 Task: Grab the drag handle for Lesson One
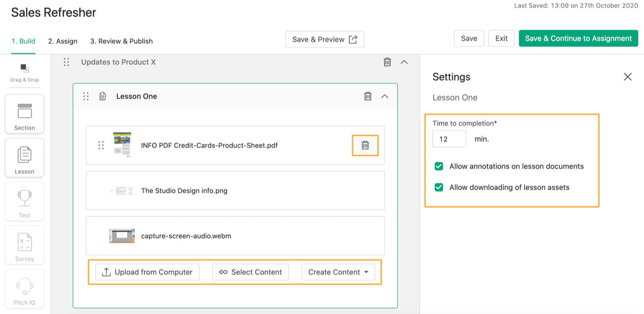[85, 96]
